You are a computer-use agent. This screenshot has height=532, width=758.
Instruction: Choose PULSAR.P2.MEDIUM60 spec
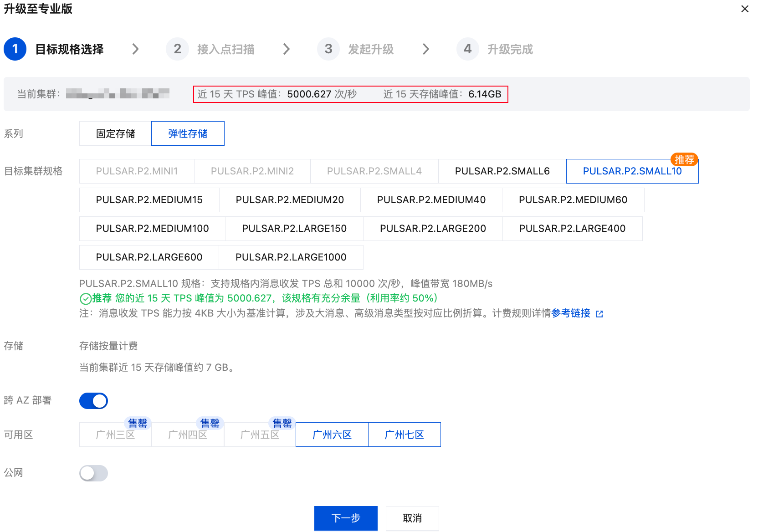coord(573,200)
